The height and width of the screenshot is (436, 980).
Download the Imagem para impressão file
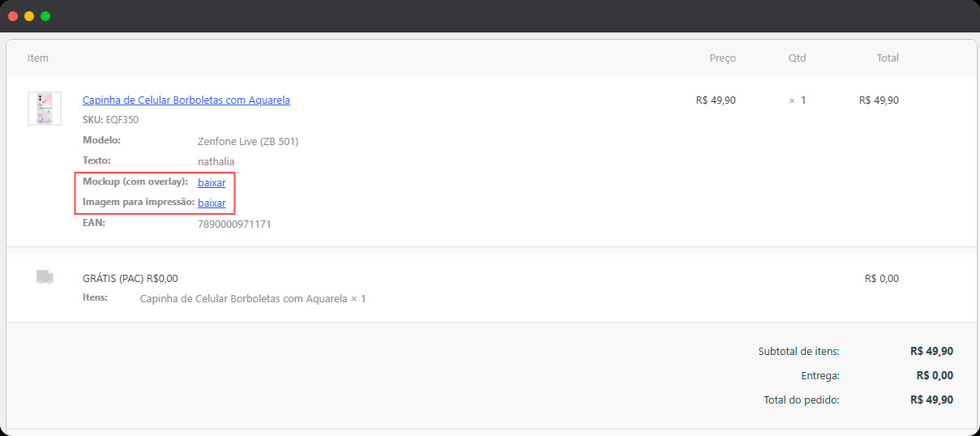click(212, 203)
